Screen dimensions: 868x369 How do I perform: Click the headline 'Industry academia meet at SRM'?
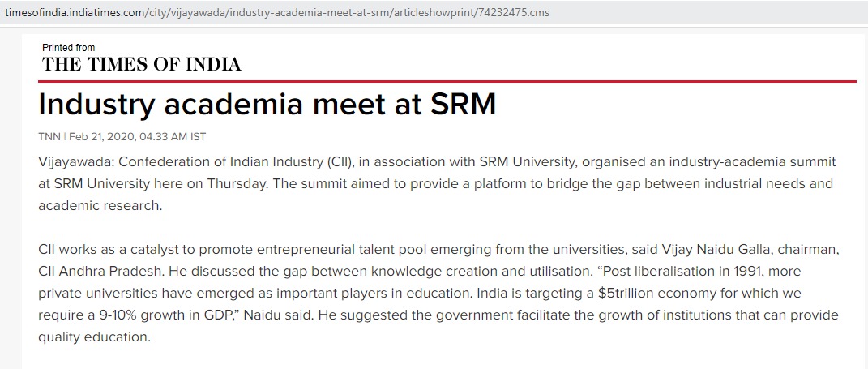(267, 104)
